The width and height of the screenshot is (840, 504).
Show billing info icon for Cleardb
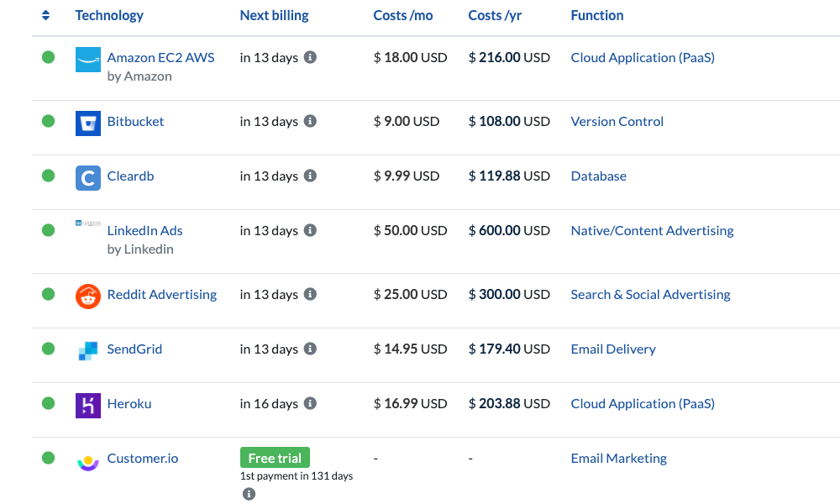coord(310,176)
